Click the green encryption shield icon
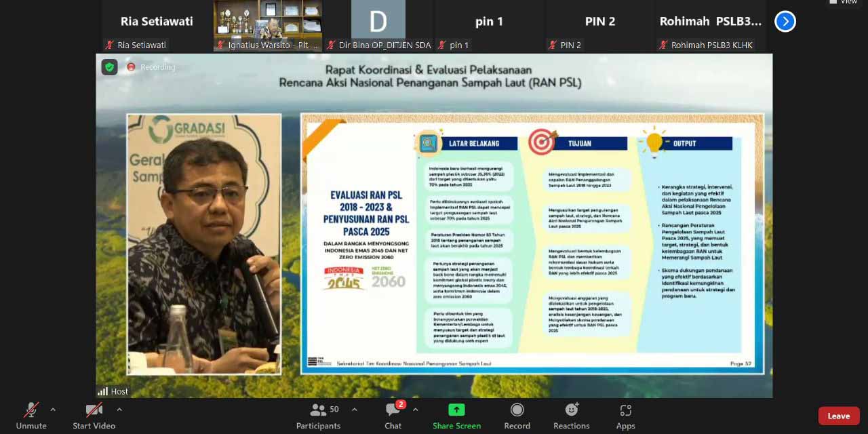Image resolution: width=868 pixels, height=434 pixels. [109, 67]
